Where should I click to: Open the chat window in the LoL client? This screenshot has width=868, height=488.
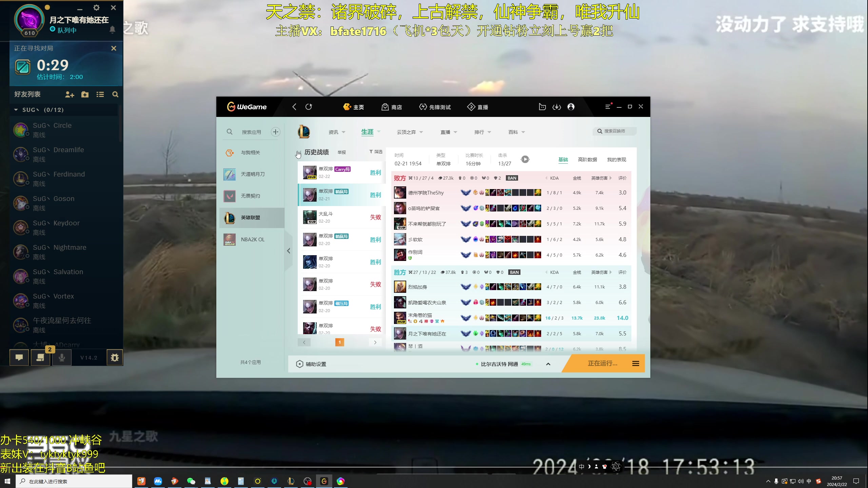[x=19, y=357]
